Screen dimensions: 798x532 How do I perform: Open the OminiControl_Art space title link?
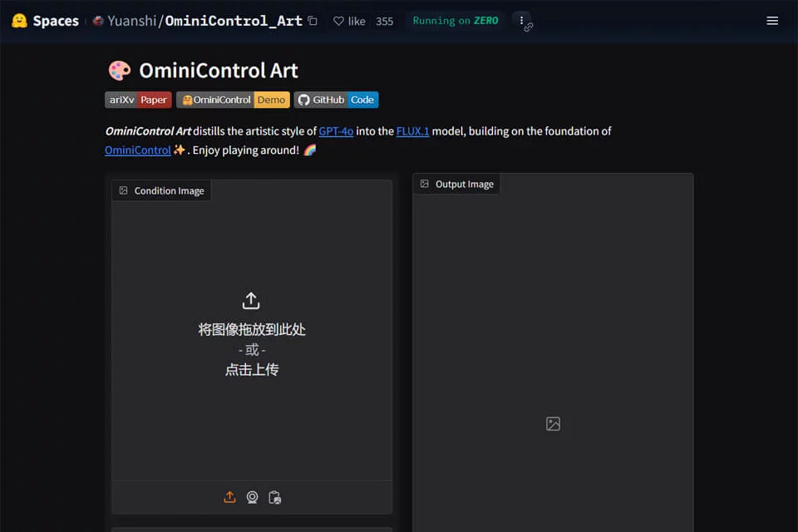[234, 21]
